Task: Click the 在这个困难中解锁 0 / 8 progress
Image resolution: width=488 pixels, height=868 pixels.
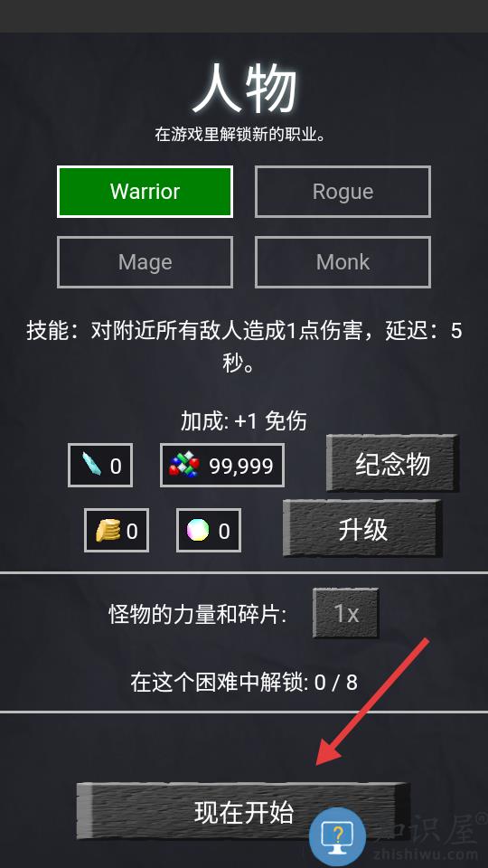Action: [x=244, y=682]
